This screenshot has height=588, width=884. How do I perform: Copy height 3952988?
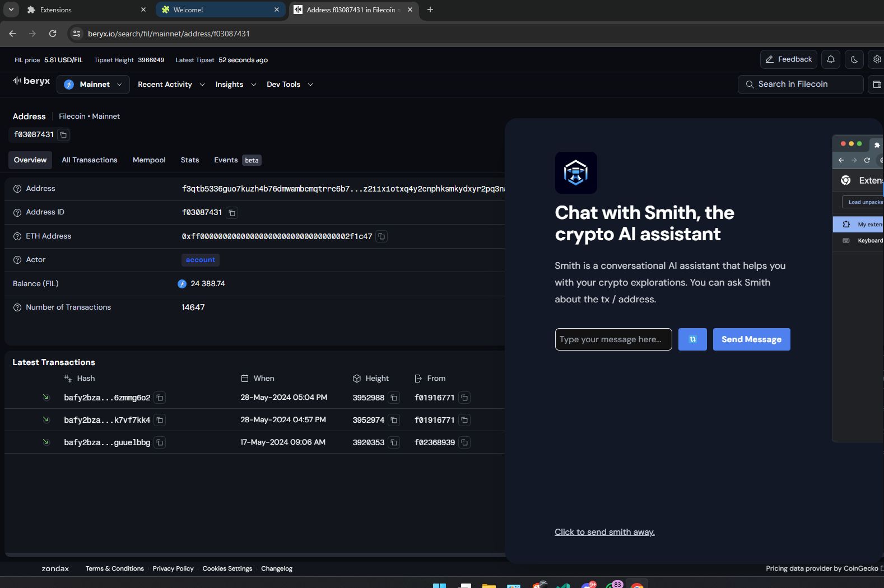coord(394,398)
